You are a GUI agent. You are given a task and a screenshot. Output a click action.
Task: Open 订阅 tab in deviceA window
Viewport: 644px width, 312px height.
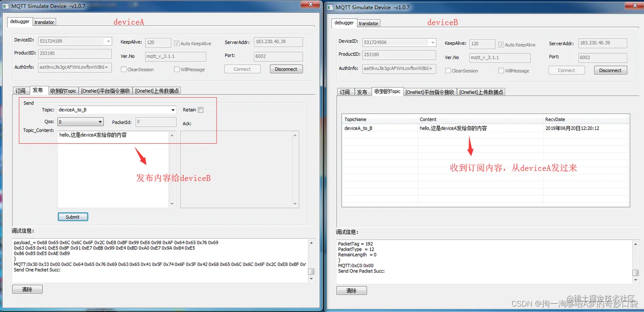[20, 91]
